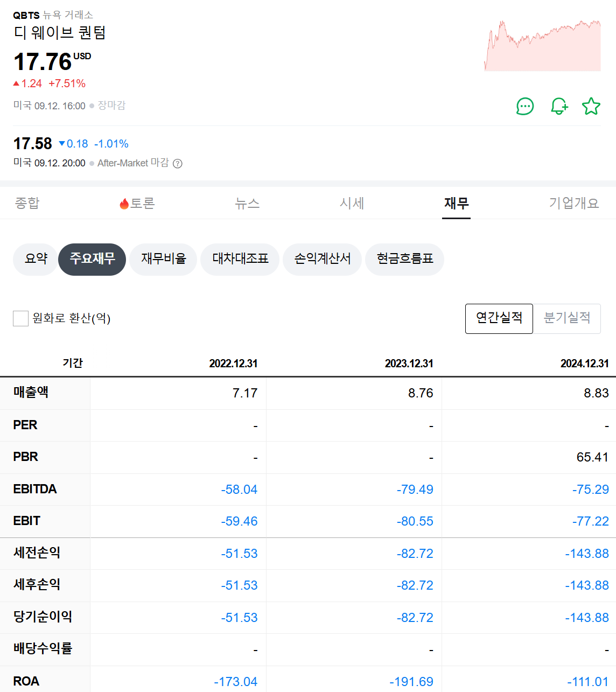
Task: Click the 8.83 revenue value
Action: coord(596,393)
